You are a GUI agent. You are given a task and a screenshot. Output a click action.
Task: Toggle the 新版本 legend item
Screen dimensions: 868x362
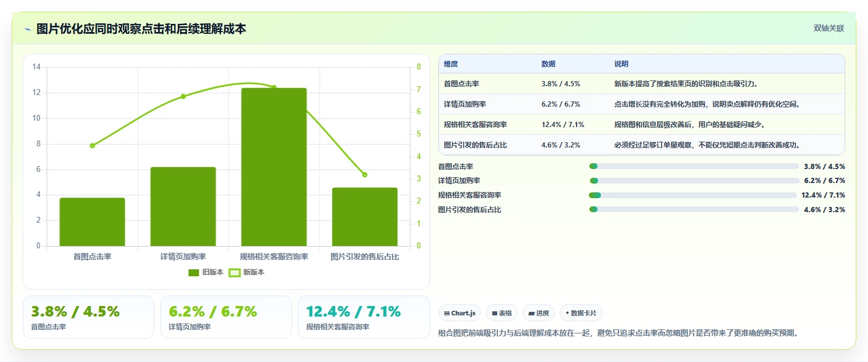(246, 272)
